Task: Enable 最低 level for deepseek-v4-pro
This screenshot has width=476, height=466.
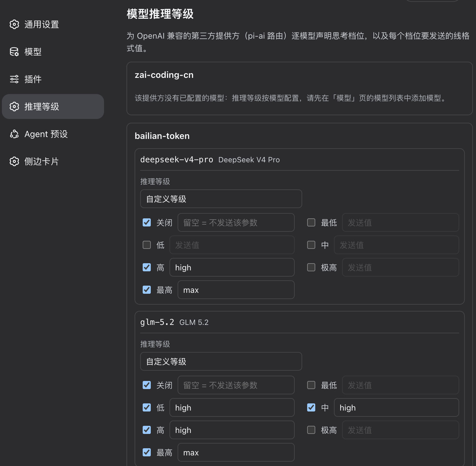Action: click(311, 222)
